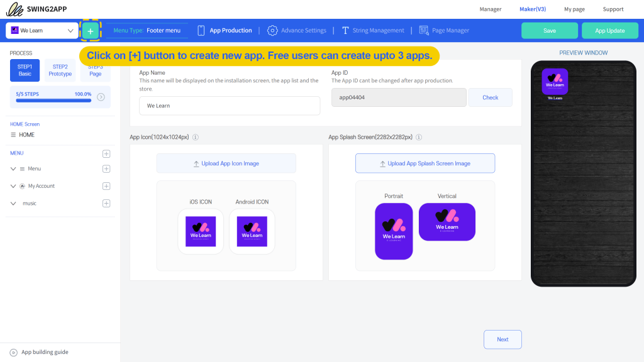The width and height of the screenshot is (644, 362).
Task: Add a sub-item to My Account row
Action: pos(106,186)
